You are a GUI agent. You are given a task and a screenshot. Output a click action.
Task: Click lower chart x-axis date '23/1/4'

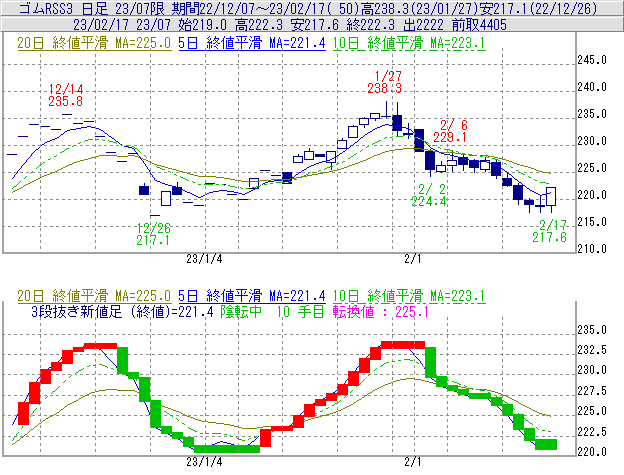pyautogui.click(x=204, y=462)
